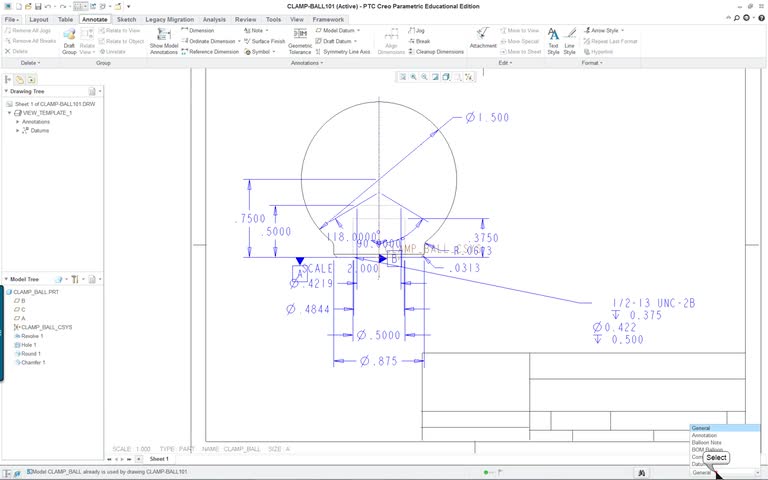Open Model Tree settings icon
This screenshot has width=768, height=480.
coord(74,279)
